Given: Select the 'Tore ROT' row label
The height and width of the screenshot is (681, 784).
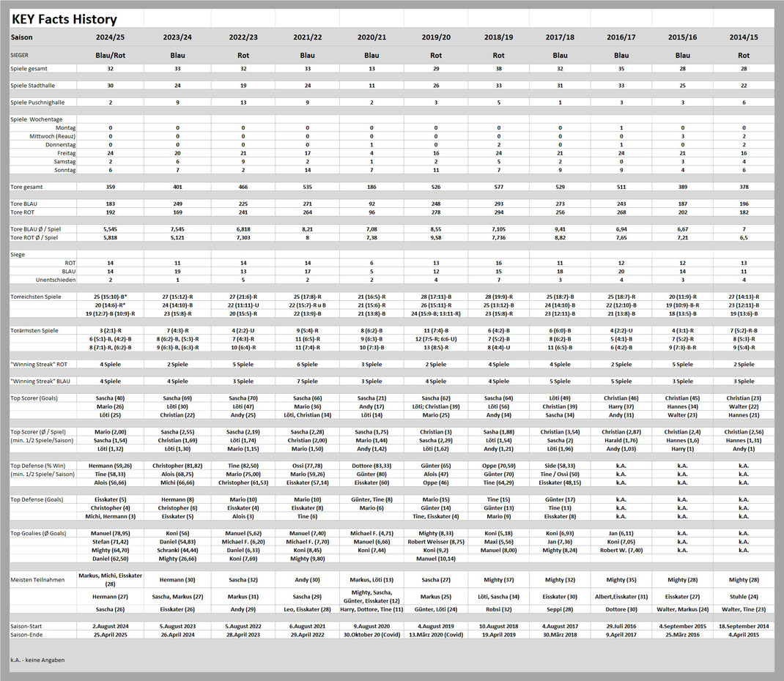Looking at the screenshot, I should tap(23, 212).
